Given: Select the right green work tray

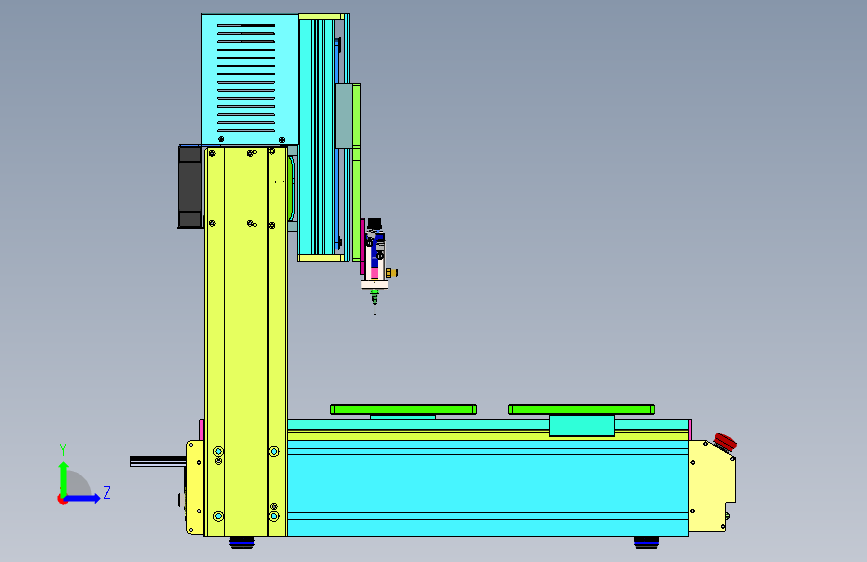Looking at the screenshot, I should (581, 409).
